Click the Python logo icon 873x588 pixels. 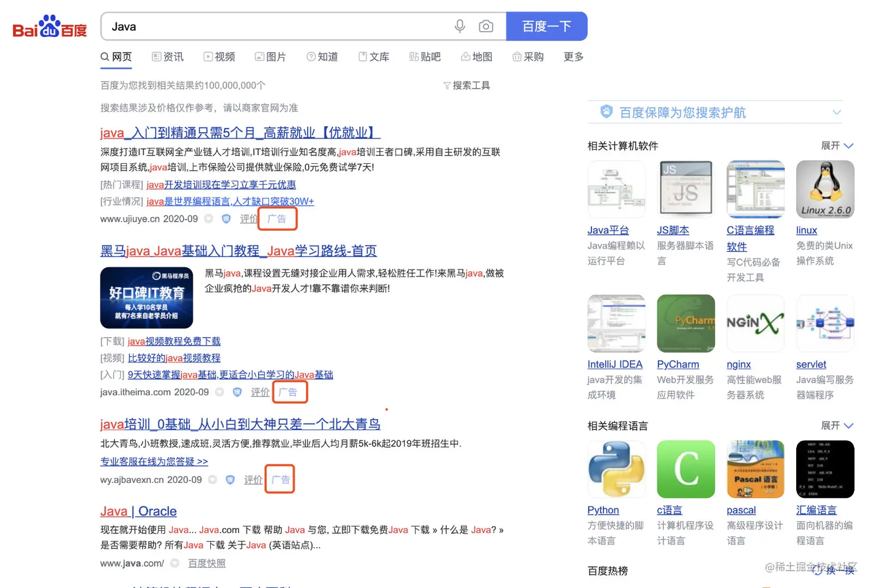[616, 469]
